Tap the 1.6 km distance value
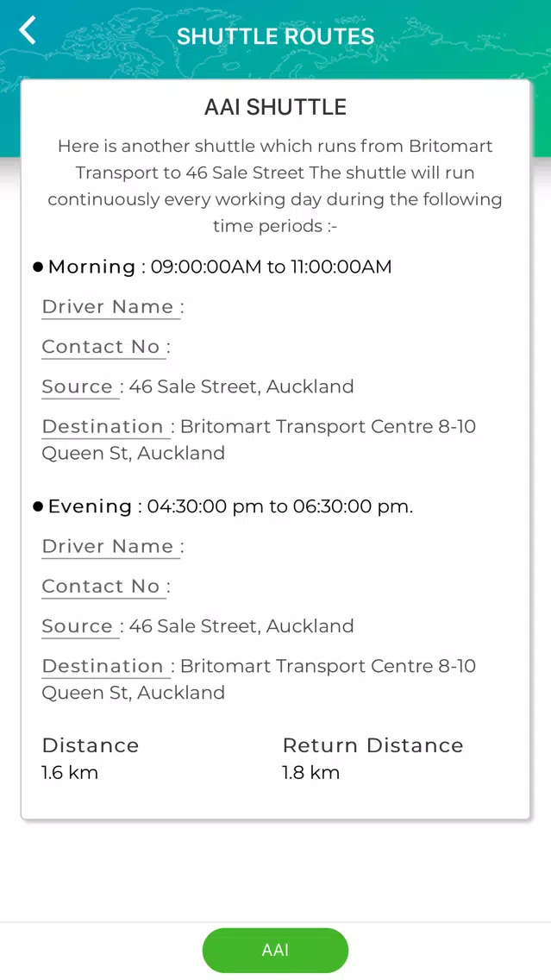Viewport: 551px width, 980px height. point(70,772)
